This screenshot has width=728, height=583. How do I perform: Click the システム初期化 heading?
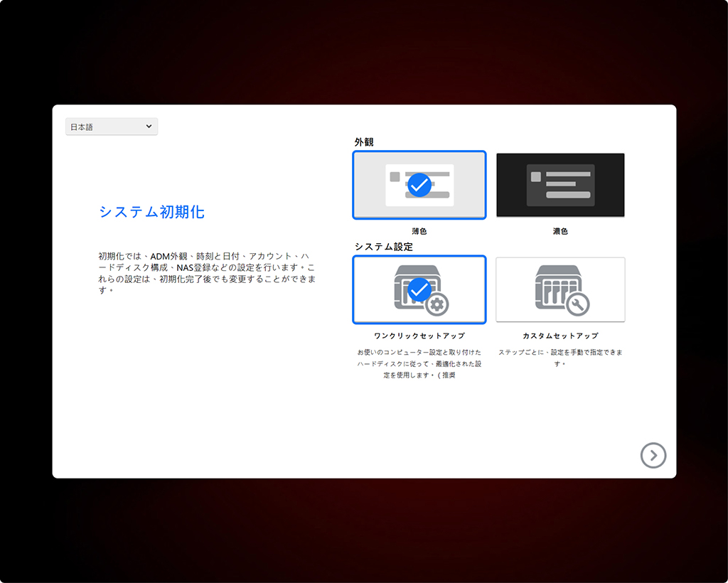[x=152, y=212]
